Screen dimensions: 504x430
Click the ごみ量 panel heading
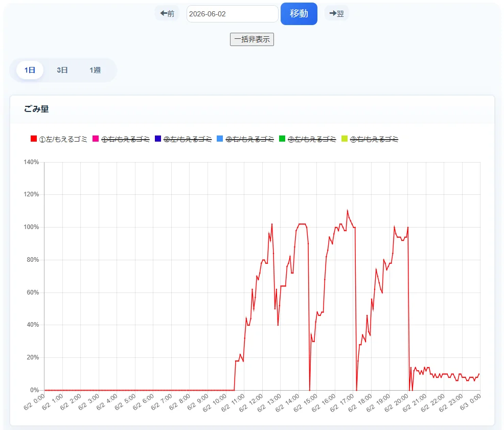point(36,109)
